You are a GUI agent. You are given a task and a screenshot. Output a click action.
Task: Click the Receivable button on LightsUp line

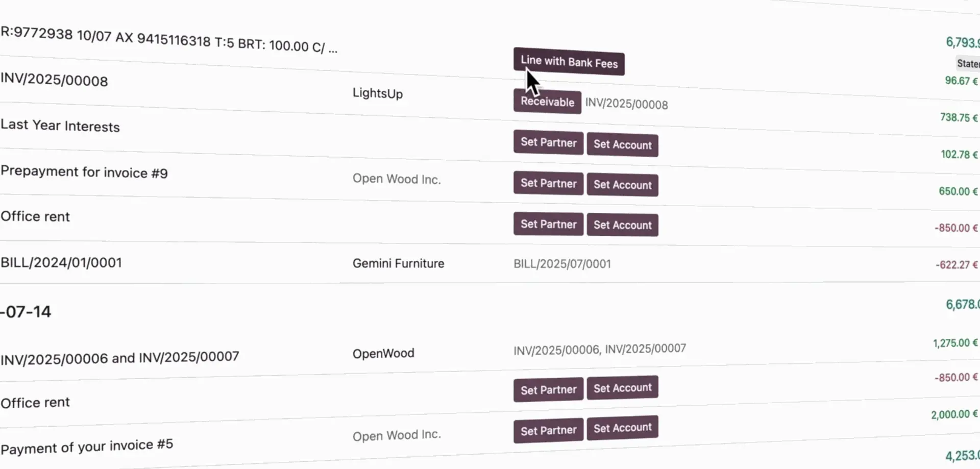click(x=547, y=102)
